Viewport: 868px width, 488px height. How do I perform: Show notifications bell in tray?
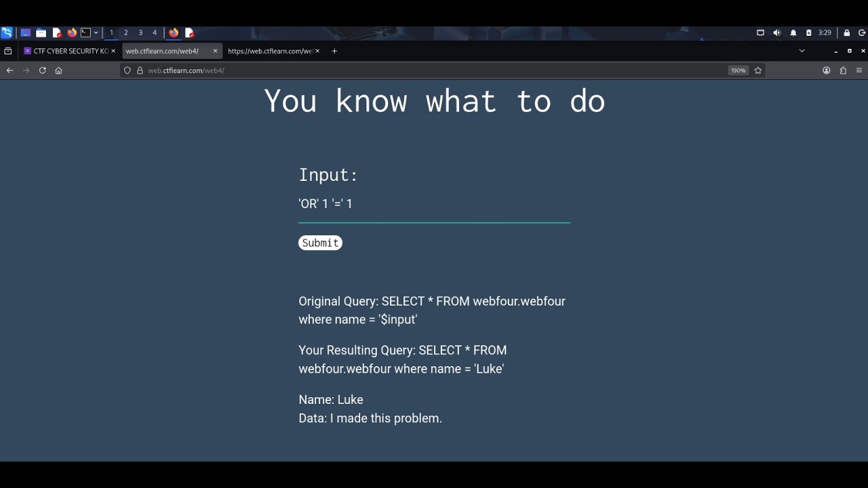tap(793, 33)
